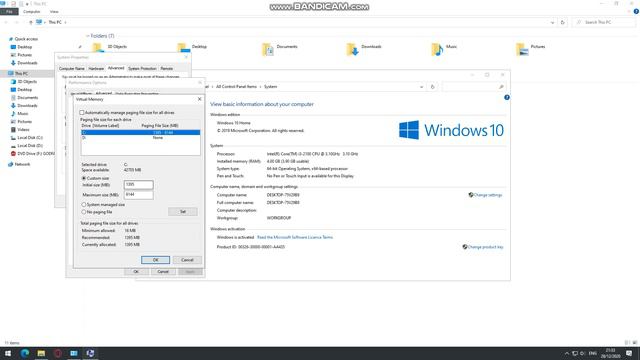Switch to Hardware tab in System Properties
Viewport: 640px width, 360px height.
[96, 69]
